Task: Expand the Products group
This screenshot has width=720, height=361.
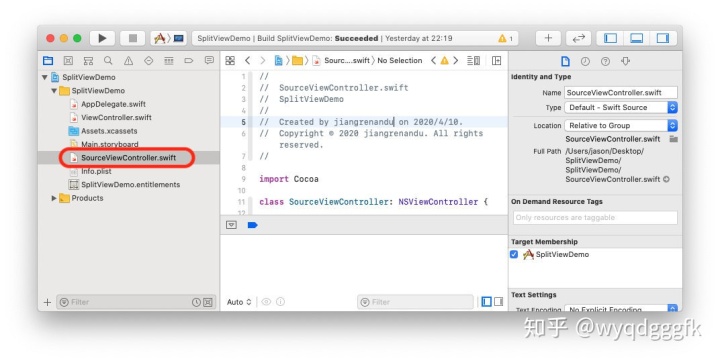Action: [54, 198]
